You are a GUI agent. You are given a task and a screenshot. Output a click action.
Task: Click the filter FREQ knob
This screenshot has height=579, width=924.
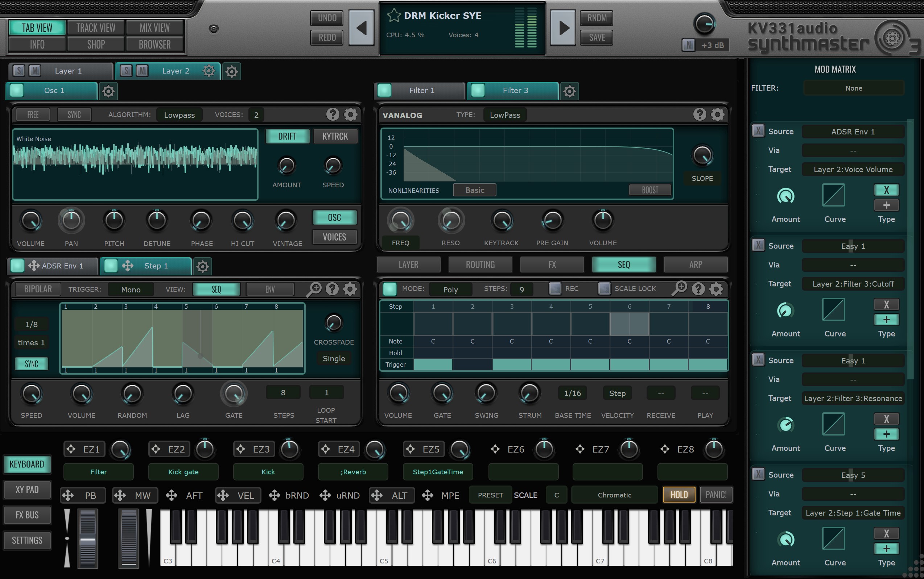coord(400,221)
